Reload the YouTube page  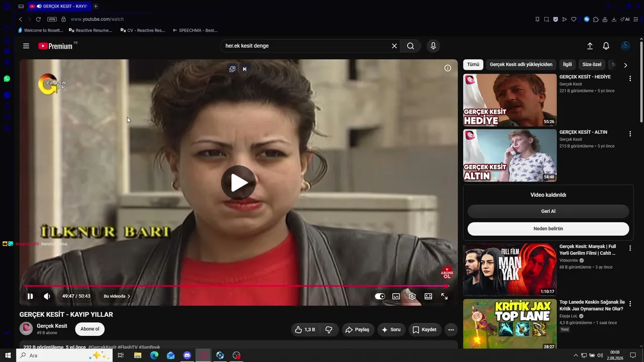(x=38, y=19)
